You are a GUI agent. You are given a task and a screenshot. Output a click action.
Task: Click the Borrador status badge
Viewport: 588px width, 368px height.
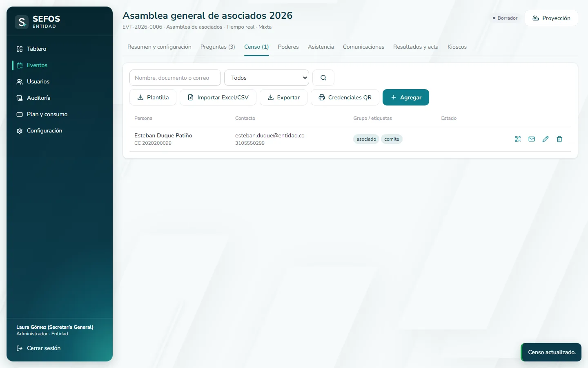(x=505, y=18)
